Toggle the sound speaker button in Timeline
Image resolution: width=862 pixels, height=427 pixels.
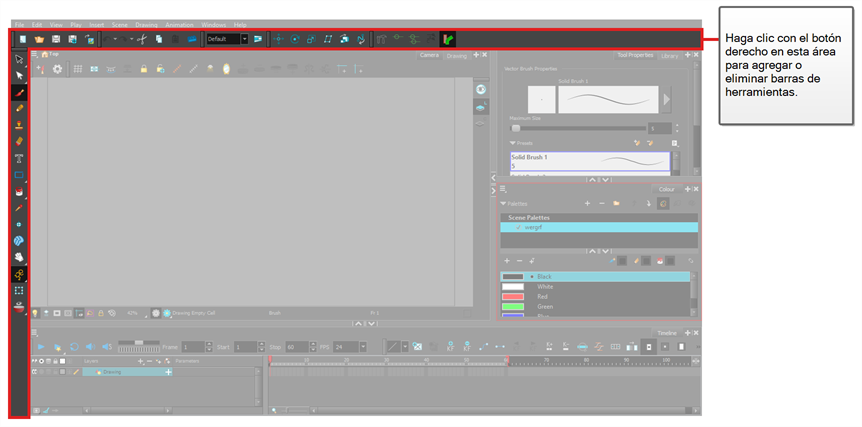(90, 347)
